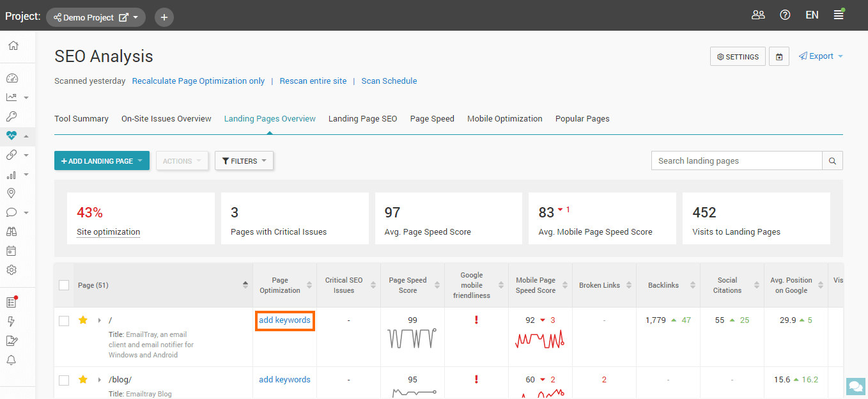The image size is (868, 399).
Task: Open the notifications bell sidebar icon
Action: coord(12,360)
